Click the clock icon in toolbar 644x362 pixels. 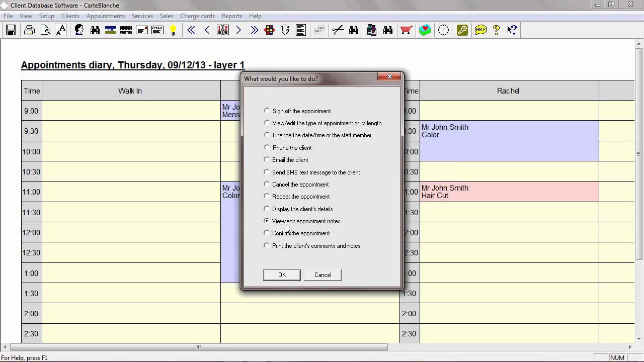coord(443,30)
